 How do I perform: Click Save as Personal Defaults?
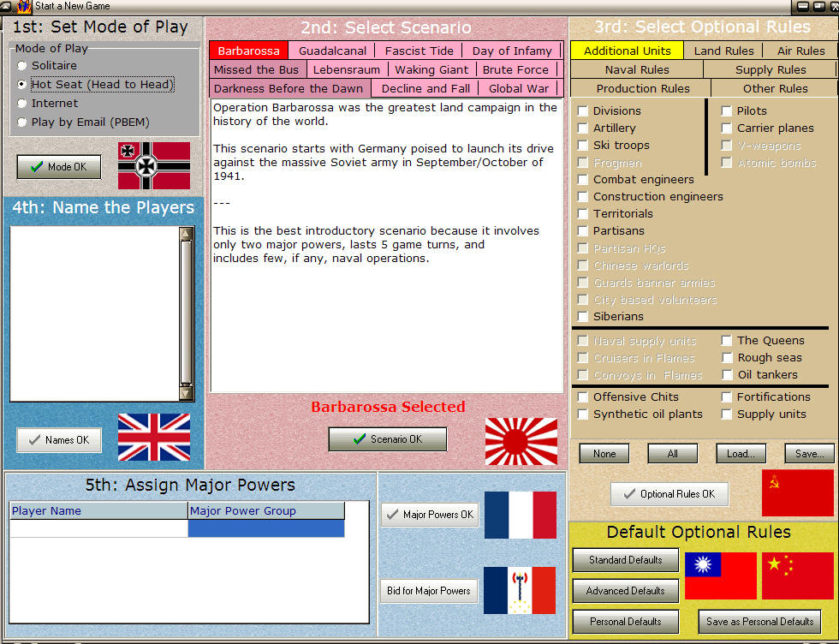(759, 622)
